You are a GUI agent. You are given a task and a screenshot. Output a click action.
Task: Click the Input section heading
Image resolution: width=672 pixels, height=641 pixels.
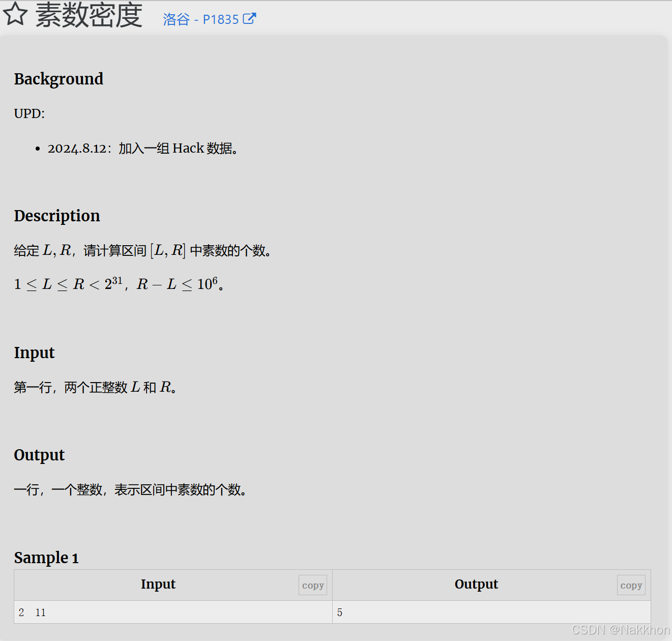click(x=34, y=353)
